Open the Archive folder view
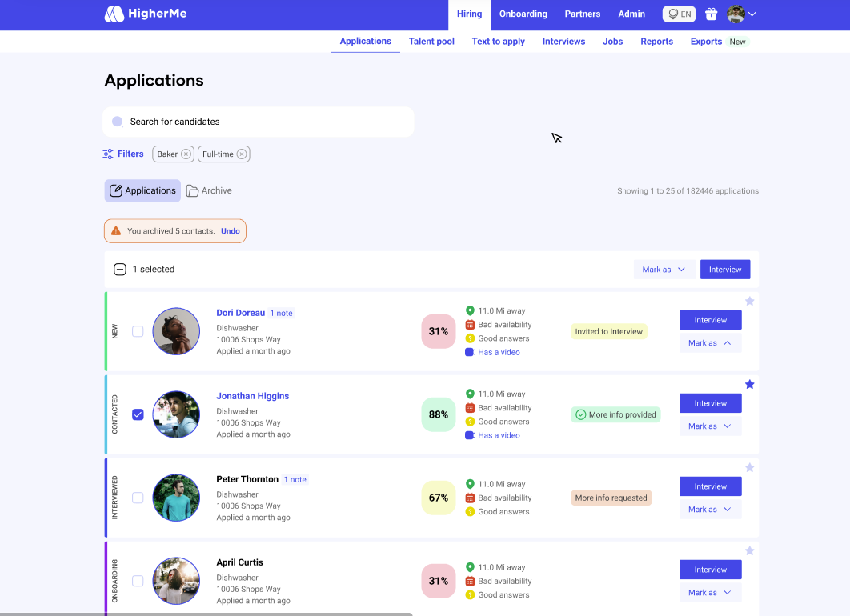 click(209, 191)
